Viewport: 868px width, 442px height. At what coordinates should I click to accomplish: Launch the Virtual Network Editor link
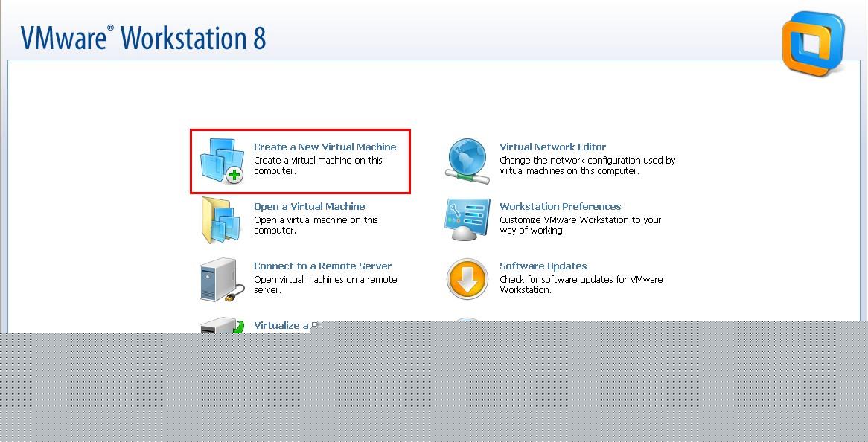coord(552,147)
